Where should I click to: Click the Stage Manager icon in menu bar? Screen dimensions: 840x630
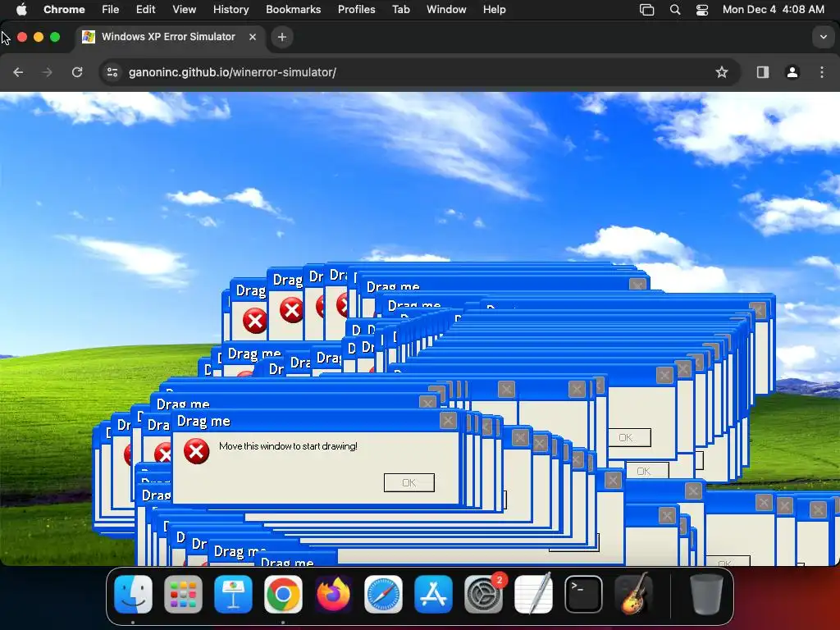646,10
